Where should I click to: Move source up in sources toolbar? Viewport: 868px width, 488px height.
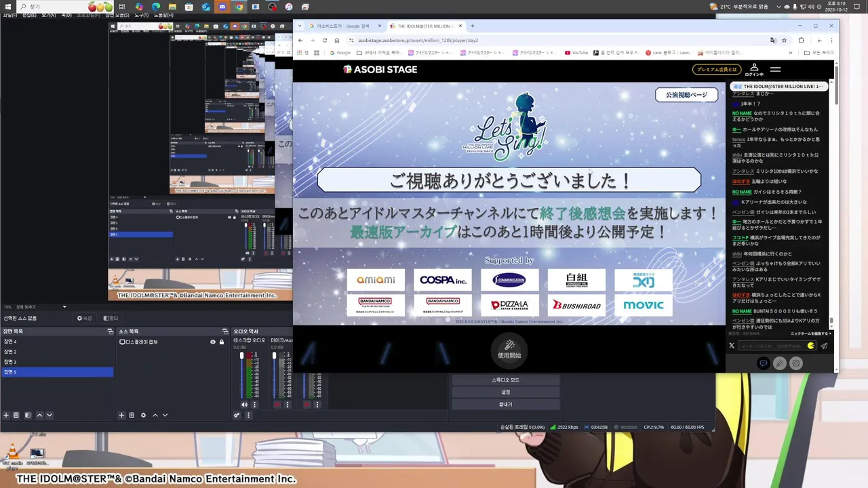coord(155,415)
